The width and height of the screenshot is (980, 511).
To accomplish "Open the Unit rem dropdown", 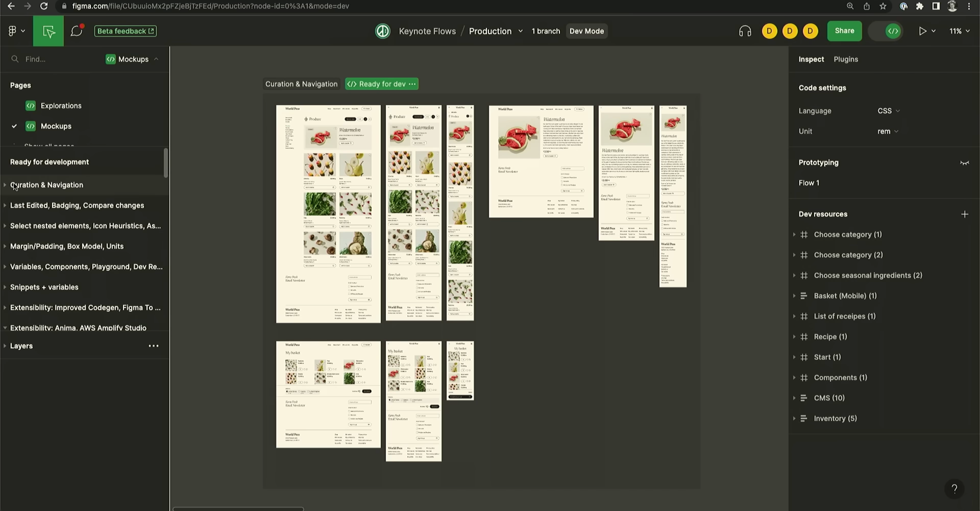I will click(888, 131).
